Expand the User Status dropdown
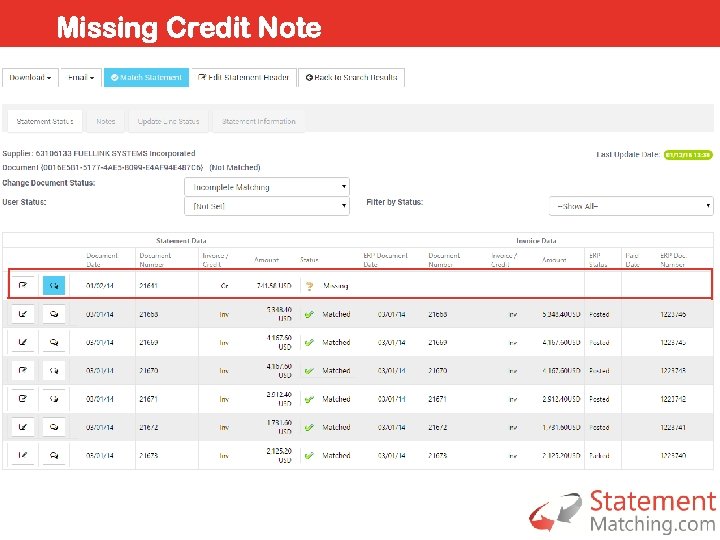Image resolution: width=720 pixels, height=540 pixels. pos(267,206)
